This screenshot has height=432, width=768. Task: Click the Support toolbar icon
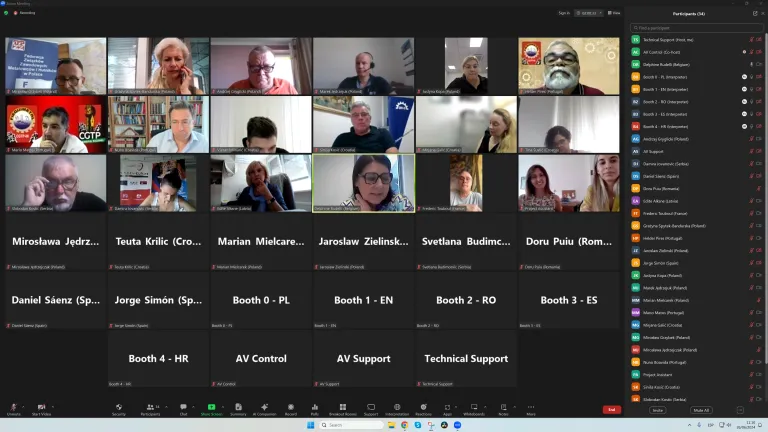tap(371, 409)
